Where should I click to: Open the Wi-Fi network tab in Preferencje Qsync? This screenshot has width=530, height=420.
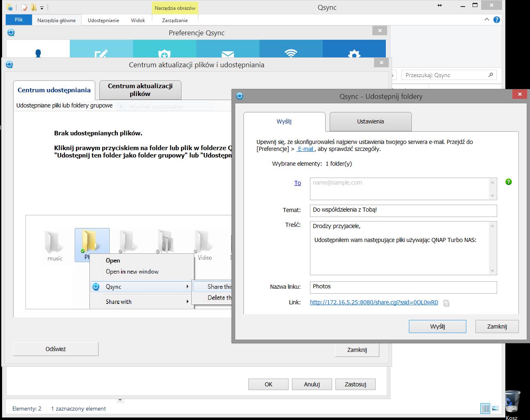pyautogui.click(x=291, y=49)
